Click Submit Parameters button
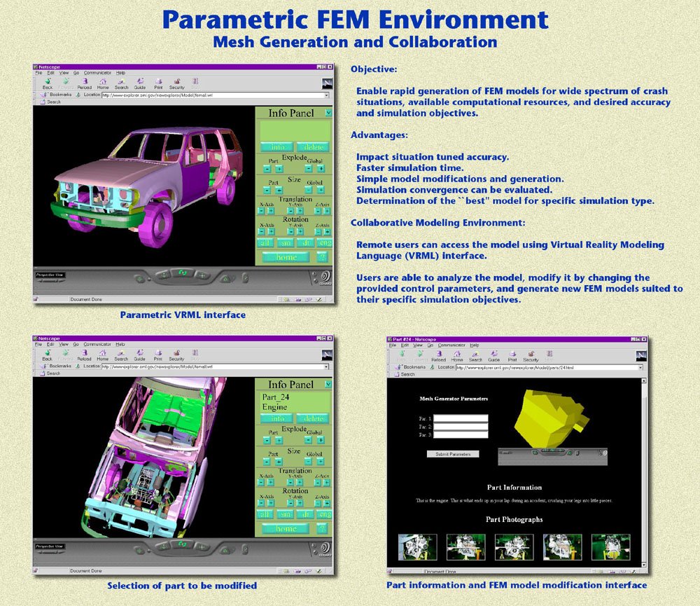 coord(453,454)
